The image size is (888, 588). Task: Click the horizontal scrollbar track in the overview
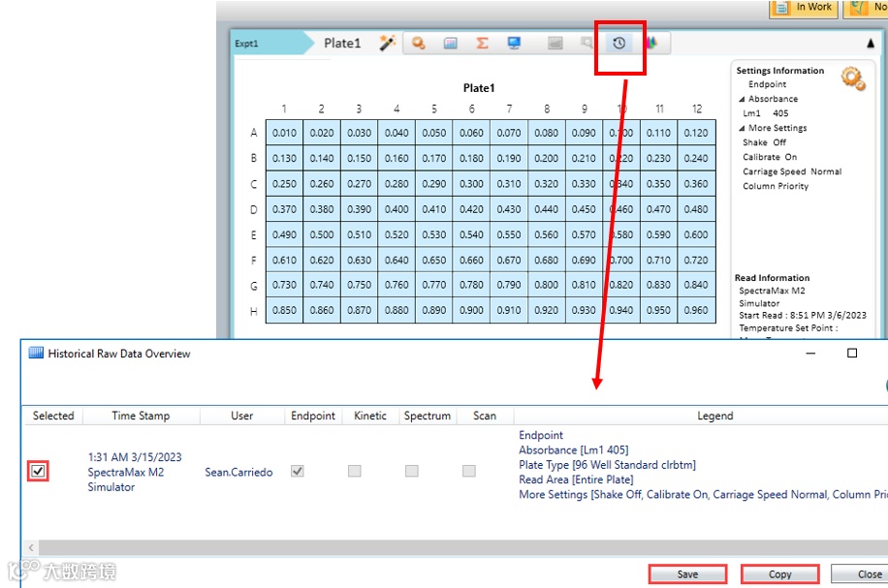point(463,547)
